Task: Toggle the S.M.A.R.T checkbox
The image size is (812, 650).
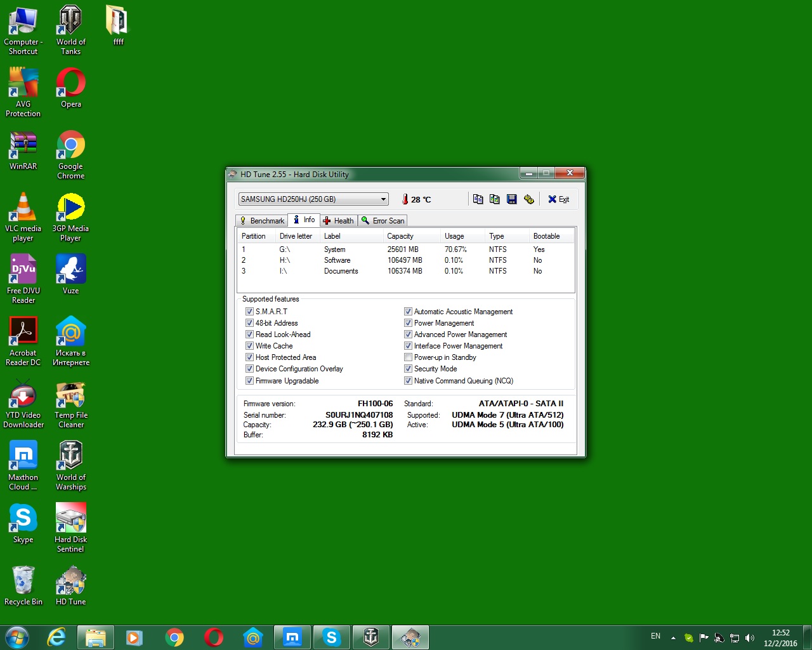Action: pyautogui.click(x=249, y=312)
